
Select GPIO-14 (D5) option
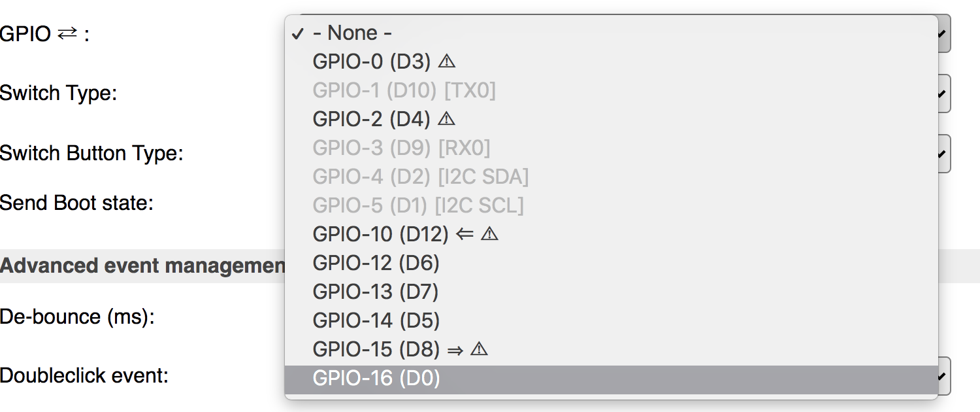(612, 320)
